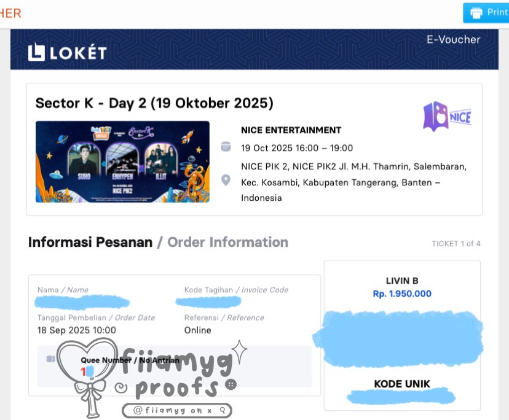Screen dimensions: 509x420
Task: Click the ticket icon near Quee Number
Action: coord(50,359)
